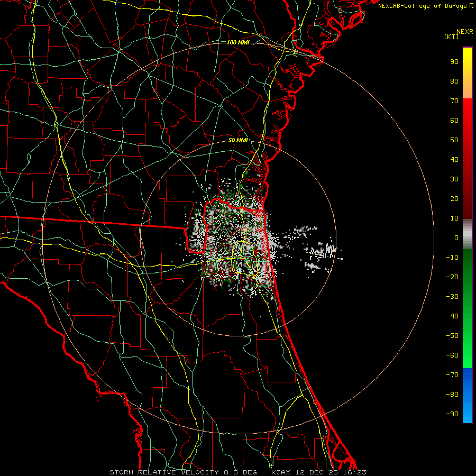Click the -30 value on the velocity scale

[452, 297]
